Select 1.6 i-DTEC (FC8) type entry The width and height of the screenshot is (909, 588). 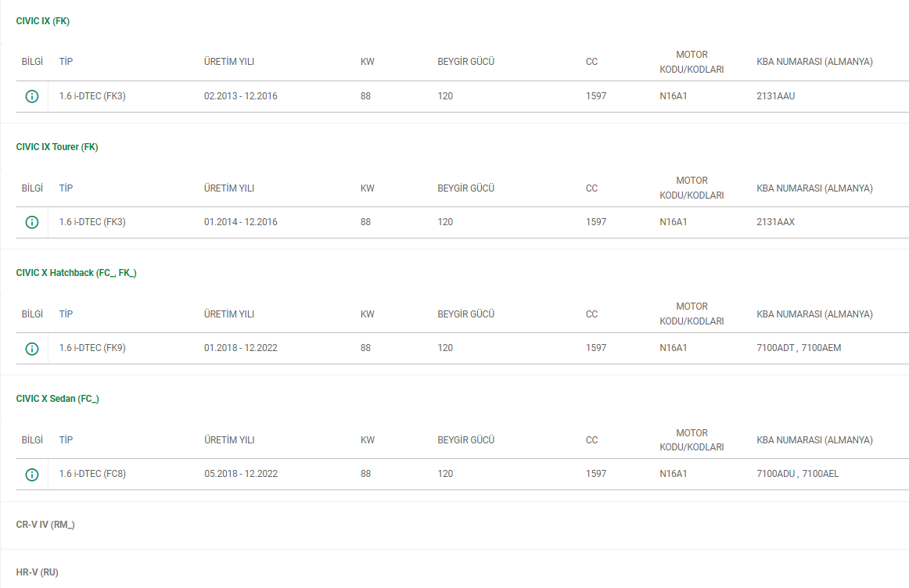pos(92,474)
